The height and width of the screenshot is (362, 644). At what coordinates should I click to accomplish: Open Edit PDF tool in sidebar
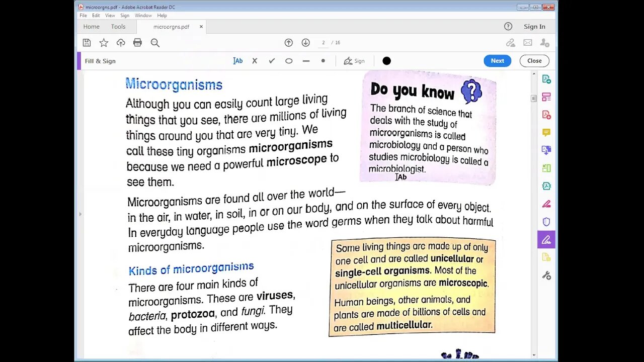(546, 115)
